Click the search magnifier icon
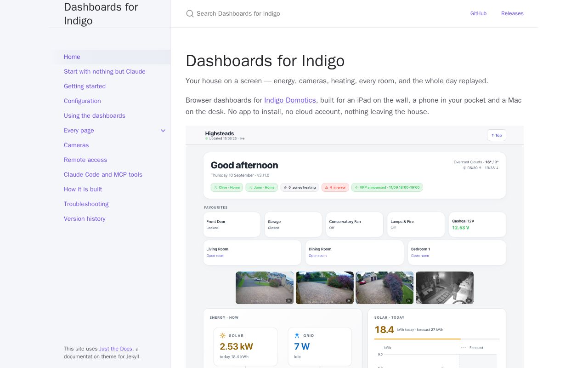The height and width of the screenshot is (368, 588). (190, 14)
